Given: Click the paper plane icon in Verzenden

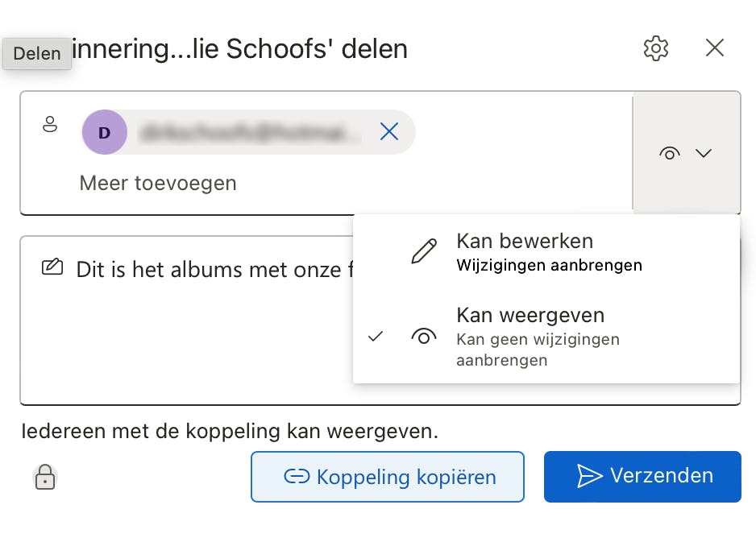Looking at the screenshot, I should click(x=588, y=476).
